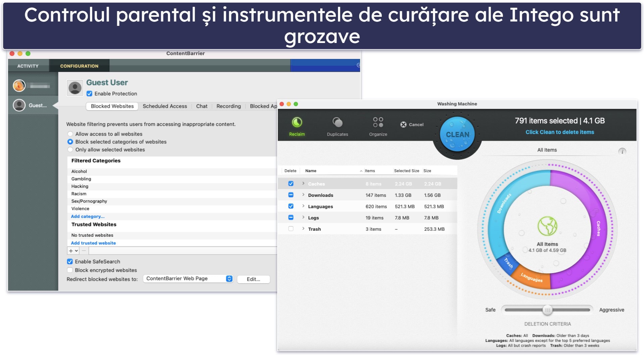Click the 620 items cell for Languages
Image resolution: width=644 pixels, height=355 pixels.
pos(376,207)
